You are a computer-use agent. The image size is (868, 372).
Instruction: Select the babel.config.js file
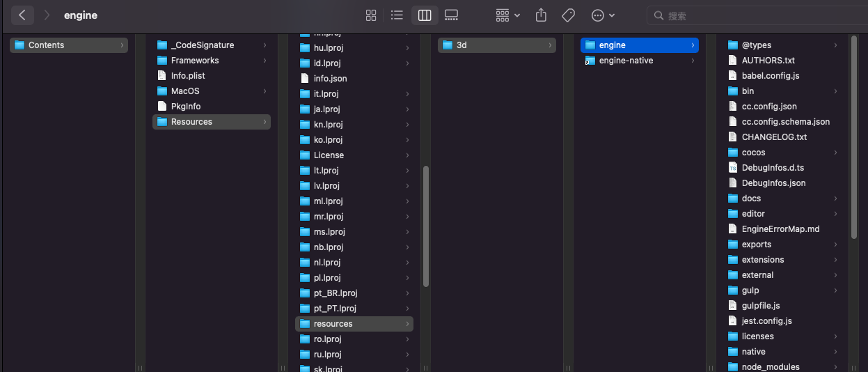782,76
